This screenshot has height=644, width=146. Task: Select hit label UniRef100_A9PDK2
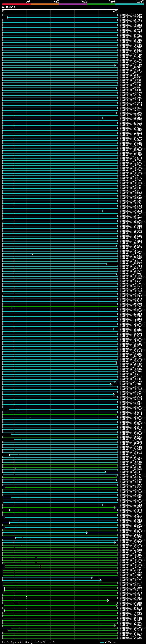pos(131,263)
